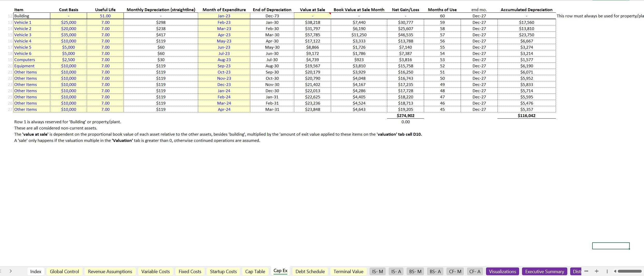Screen dimensions: 644x276
Task: Select Monthly Depreciation (straightline) header
Action: pos(161,10)
